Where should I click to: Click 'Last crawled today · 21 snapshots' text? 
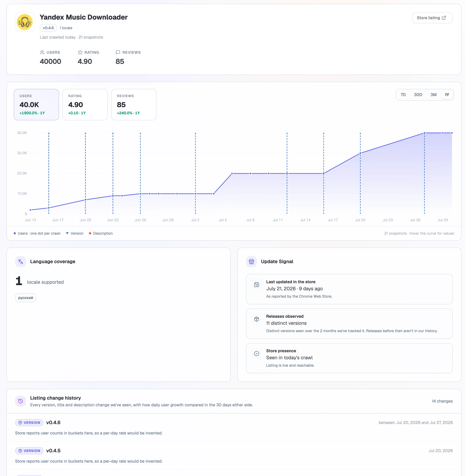[x=71, y=37]
